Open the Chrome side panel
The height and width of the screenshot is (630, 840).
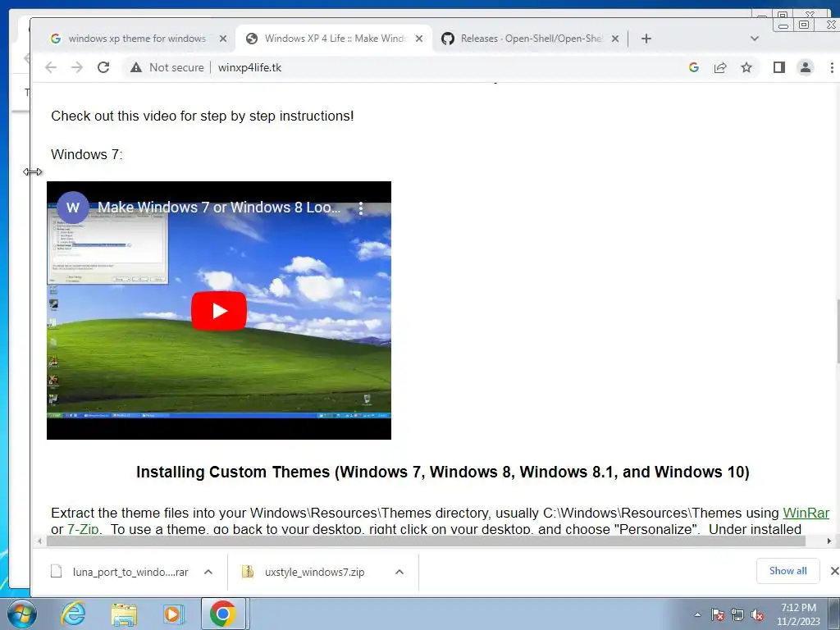click(779, 67)
